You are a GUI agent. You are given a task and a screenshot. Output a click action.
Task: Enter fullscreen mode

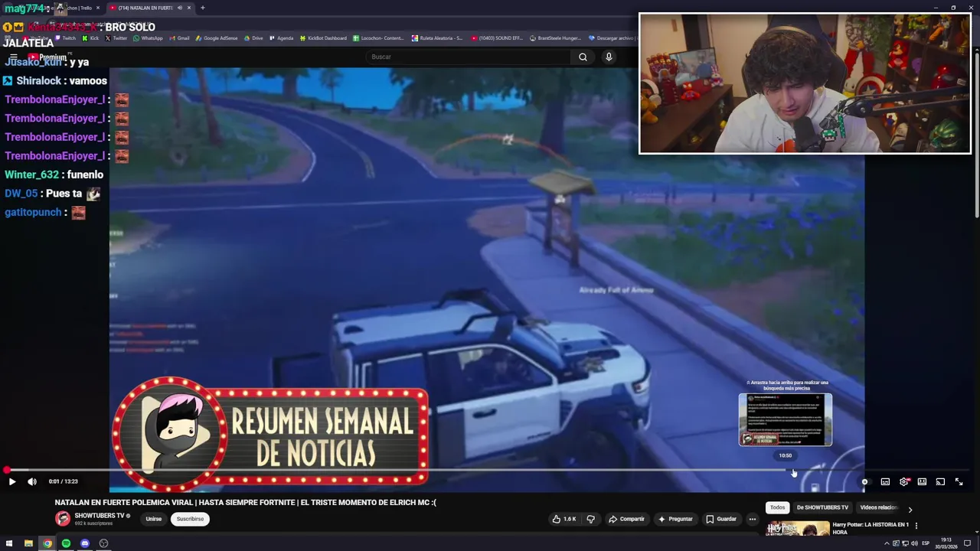[x=959, y=481]
